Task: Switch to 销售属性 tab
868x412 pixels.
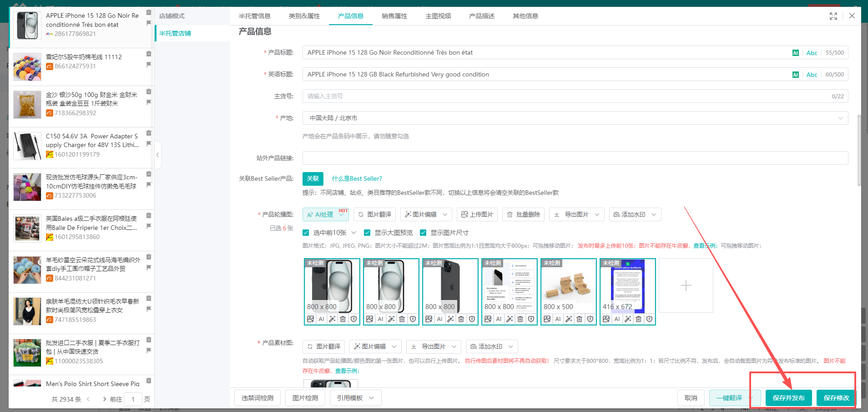Action: coord(394,16)
